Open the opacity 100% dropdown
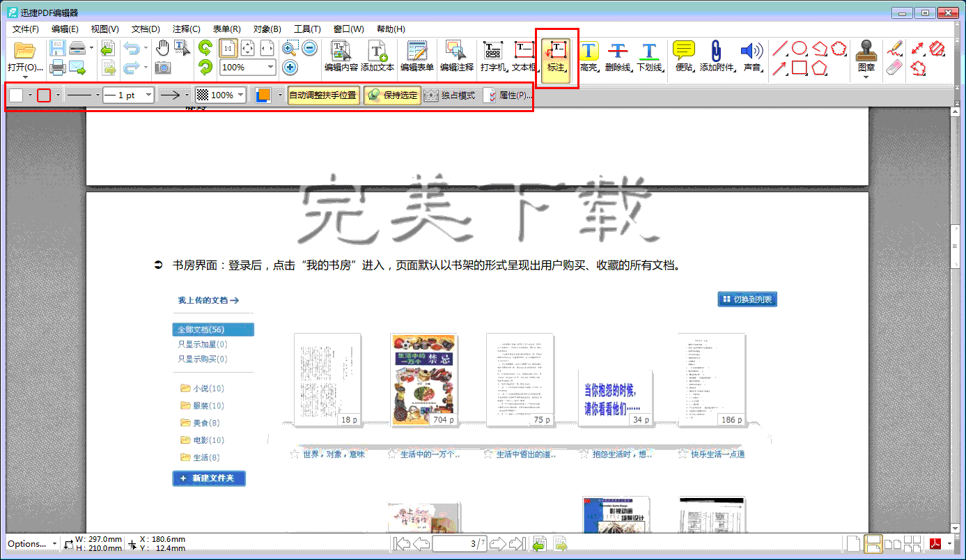The width and height of the screenshot is (966, 560). [x=240, y=95]
